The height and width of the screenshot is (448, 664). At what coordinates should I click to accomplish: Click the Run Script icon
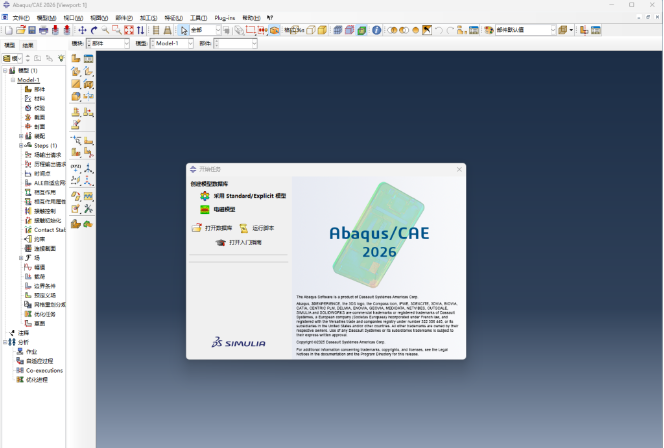coord(244,228)
